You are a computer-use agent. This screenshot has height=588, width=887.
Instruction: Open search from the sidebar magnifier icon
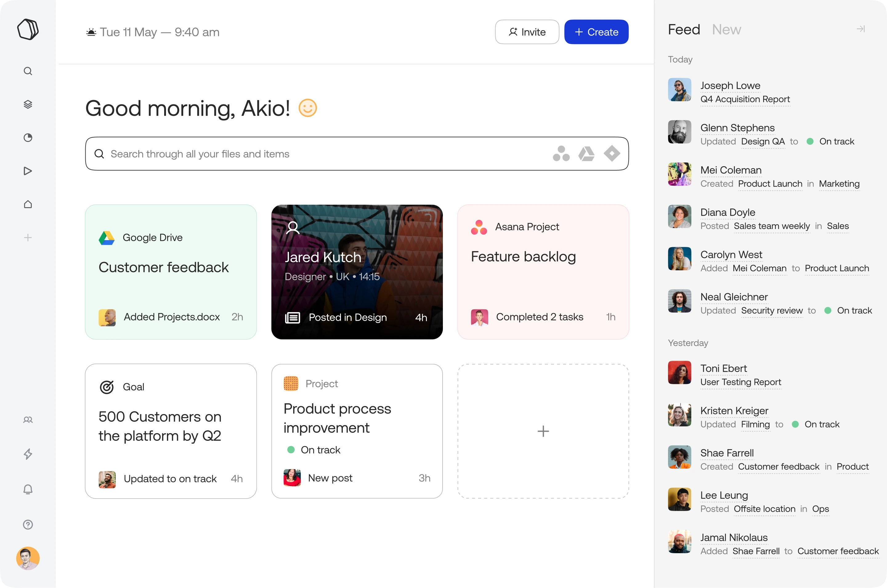coord(28,71)
